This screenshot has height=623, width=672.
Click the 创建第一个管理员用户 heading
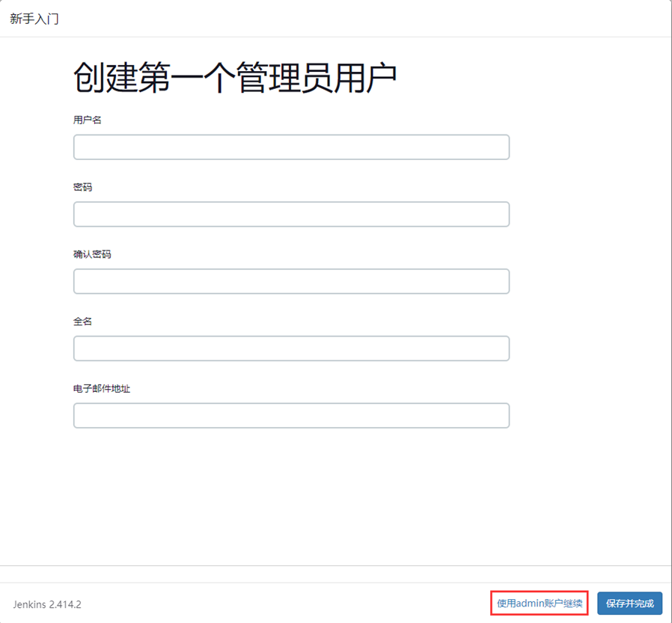[235, 78]
